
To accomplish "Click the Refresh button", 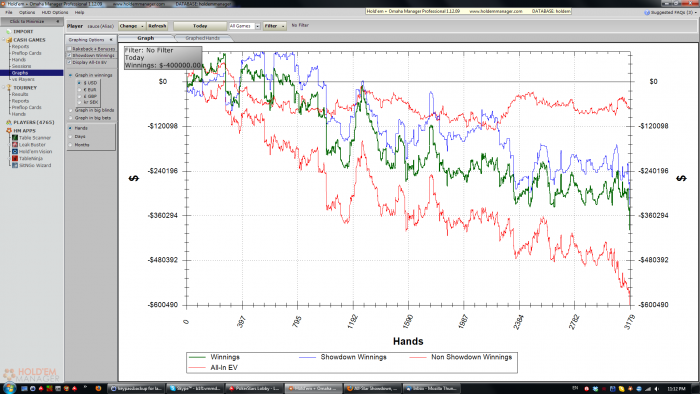I will (x=157, y=26).
